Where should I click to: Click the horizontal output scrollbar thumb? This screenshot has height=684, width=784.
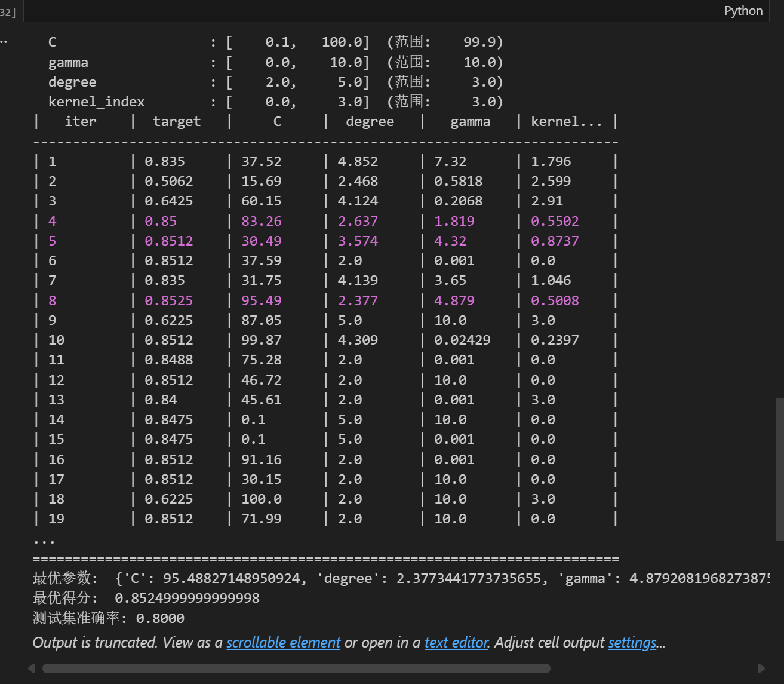296,668
